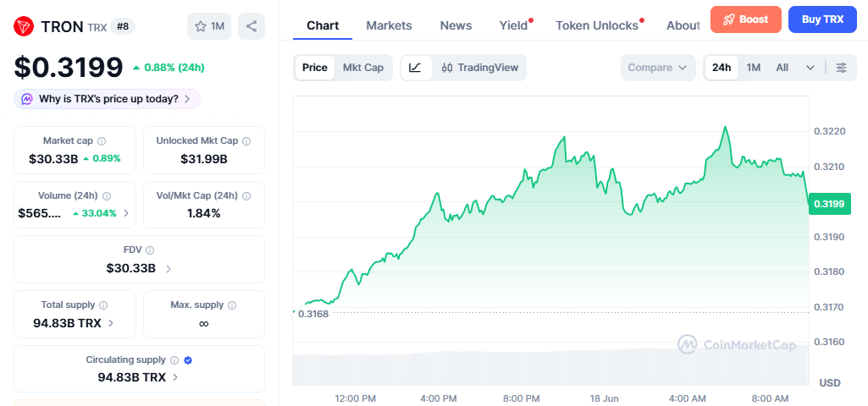Show info for Market cap

tap(102, 141)
